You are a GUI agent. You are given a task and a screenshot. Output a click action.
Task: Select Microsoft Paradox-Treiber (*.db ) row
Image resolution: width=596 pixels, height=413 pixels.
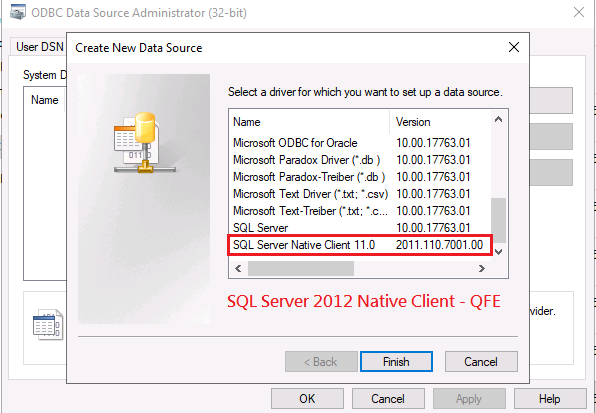360,177
